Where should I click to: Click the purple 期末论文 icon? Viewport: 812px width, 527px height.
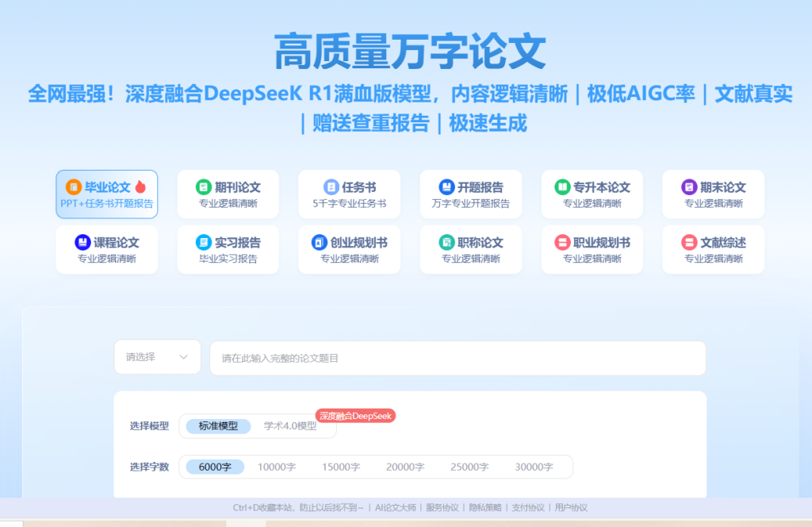(x=689, y=187)
